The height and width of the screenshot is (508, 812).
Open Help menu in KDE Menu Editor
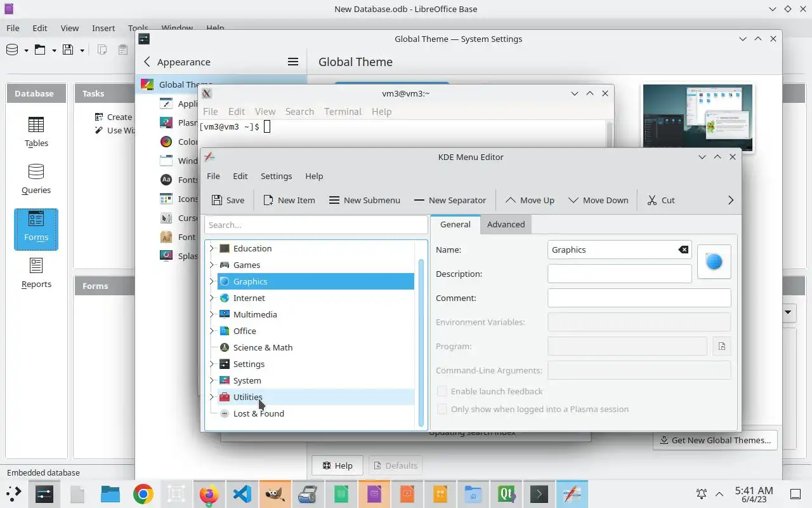click(x=314, y=176)
